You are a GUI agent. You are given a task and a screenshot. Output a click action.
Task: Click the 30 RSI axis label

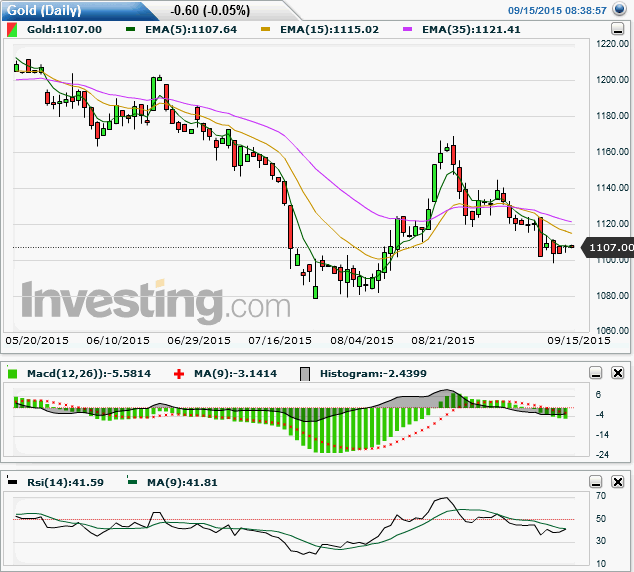click(601, 540)
